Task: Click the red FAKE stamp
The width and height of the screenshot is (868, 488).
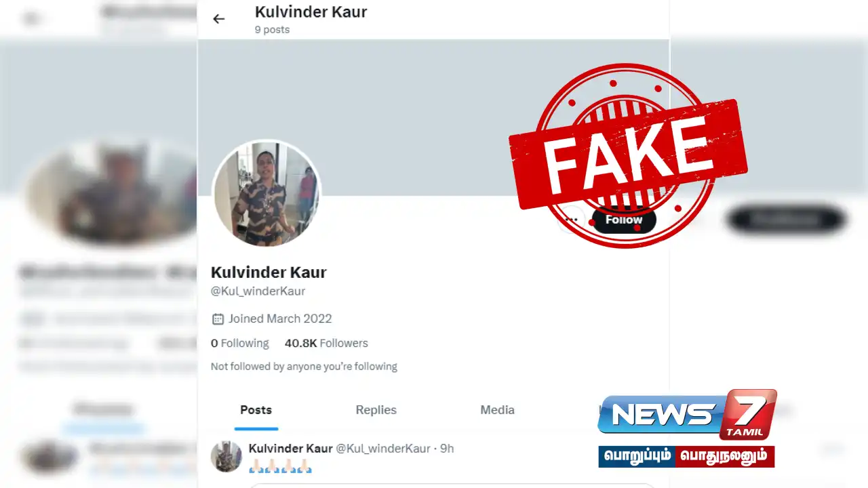Action: pyautogui.click(x=627, y=155)
